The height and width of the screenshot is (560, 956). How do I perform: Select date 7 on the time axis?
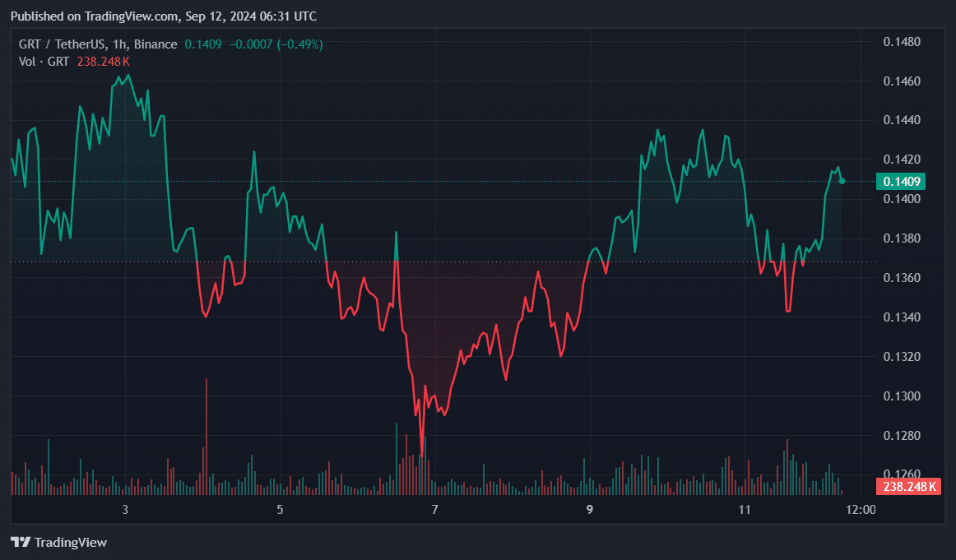434,509
